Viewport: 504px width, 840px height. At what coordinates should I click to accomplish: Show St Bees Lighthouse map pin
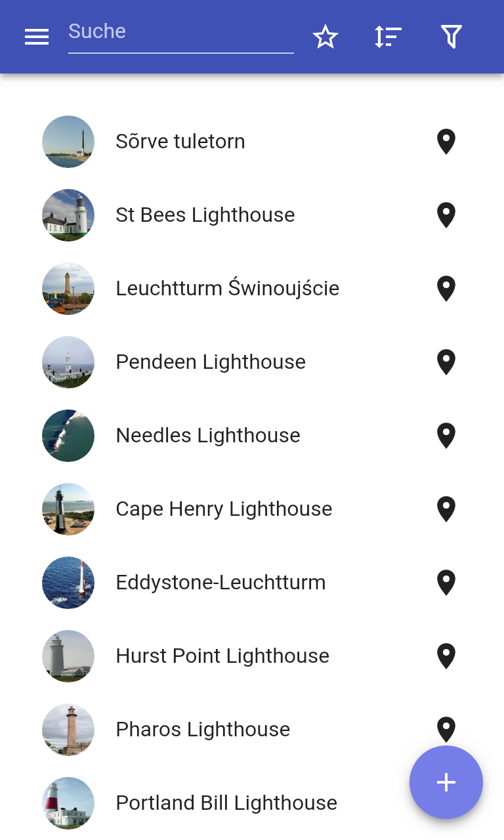(x=446, y=215)
